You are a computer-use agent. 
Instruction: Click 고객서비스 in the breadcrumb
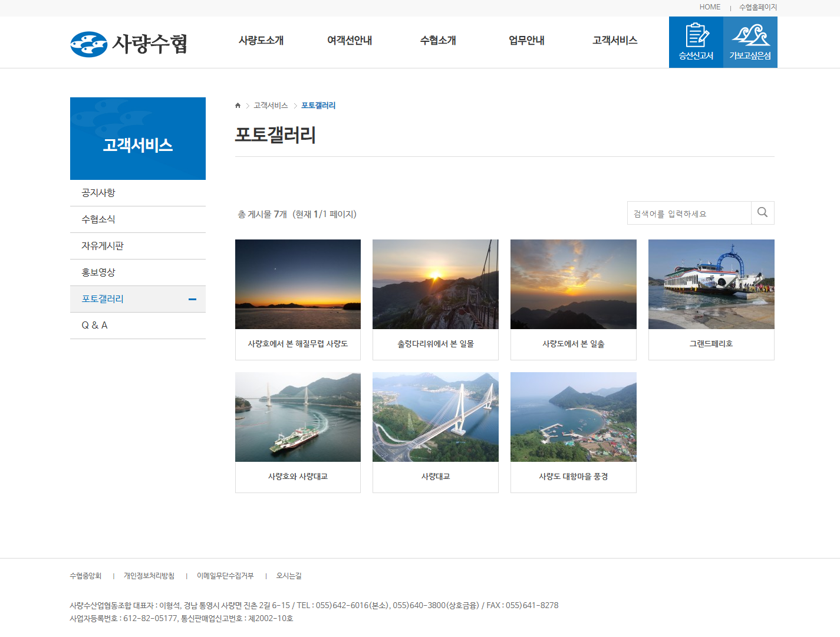tap(271, 106)
